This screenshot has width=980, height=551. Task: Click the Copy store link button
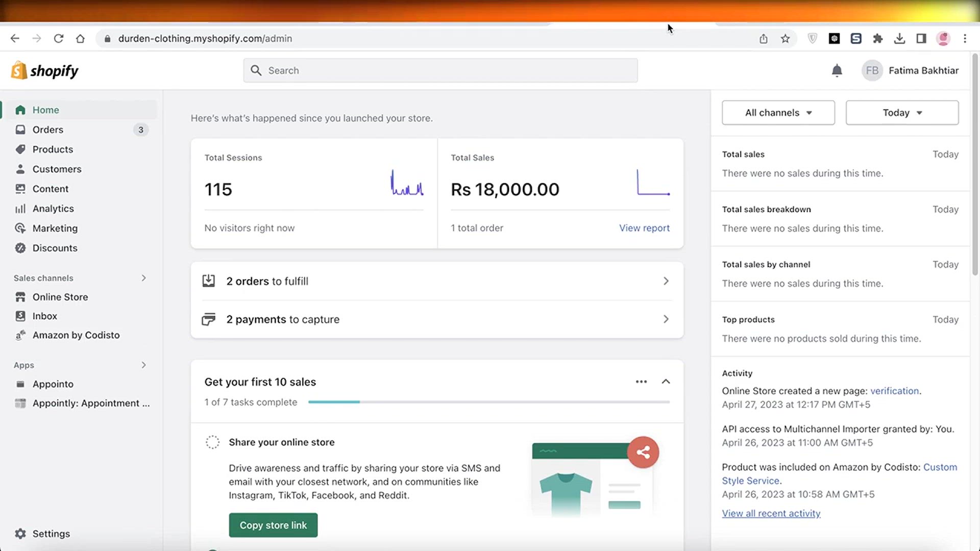273,525
